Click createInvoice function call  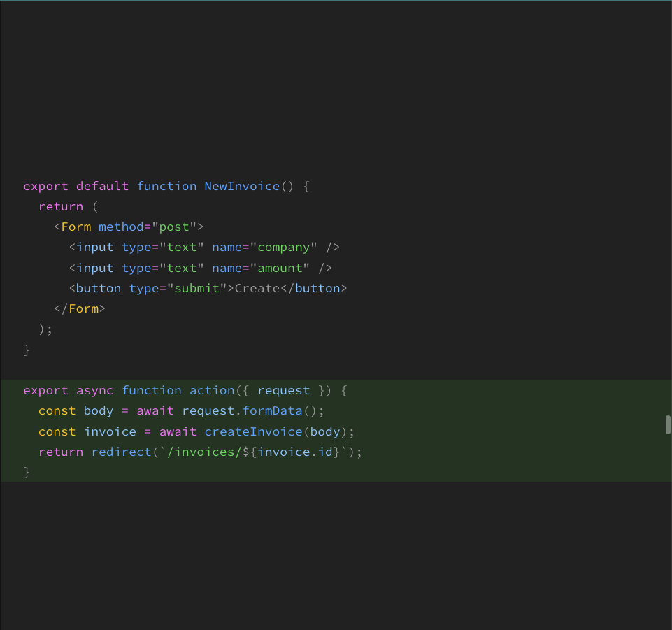253,431
